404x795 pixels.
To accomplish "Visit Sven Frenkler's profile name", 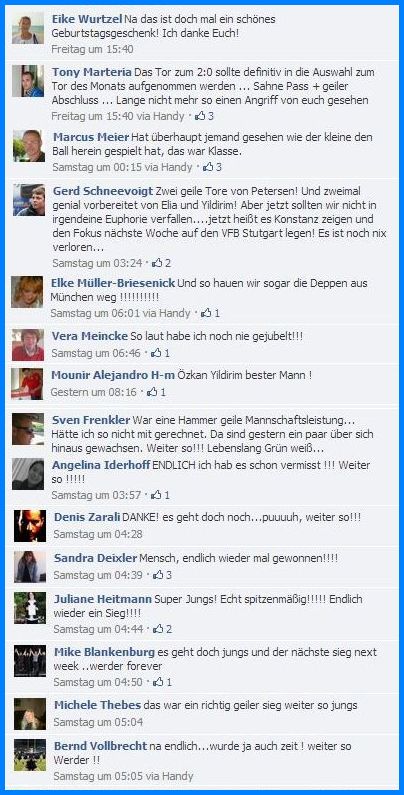I will tap(91, 420).
